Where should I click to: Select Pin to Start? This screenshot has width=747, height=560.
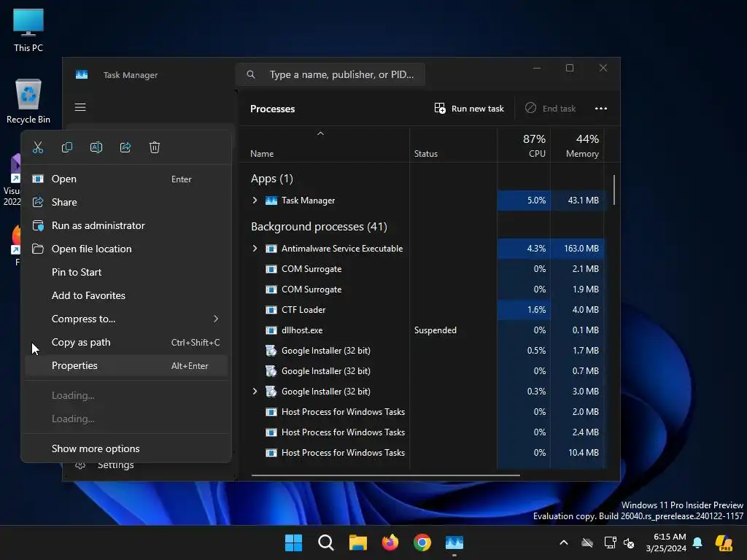tap(126, 273)
